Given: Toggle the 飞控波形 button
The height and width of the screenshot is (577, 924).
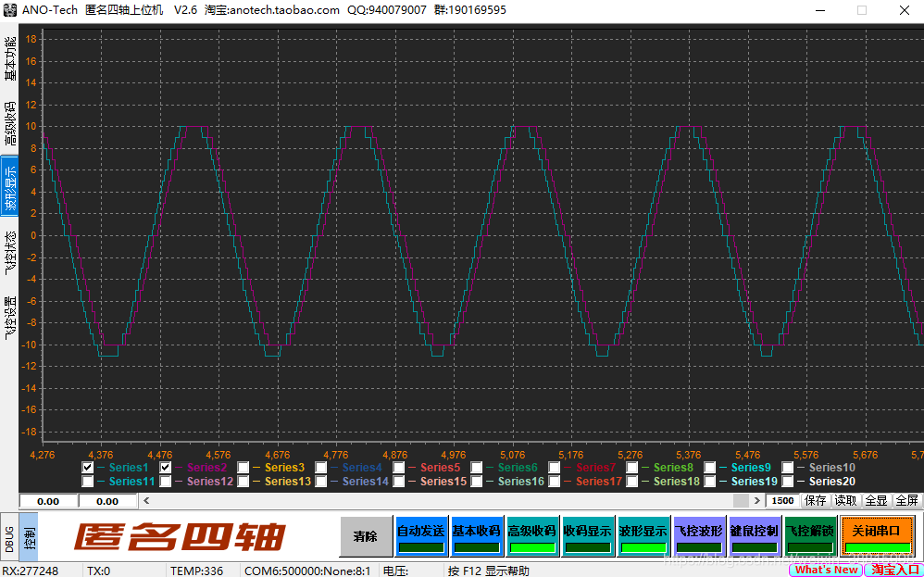Looking at the screenshot, I should click(698, 536).
